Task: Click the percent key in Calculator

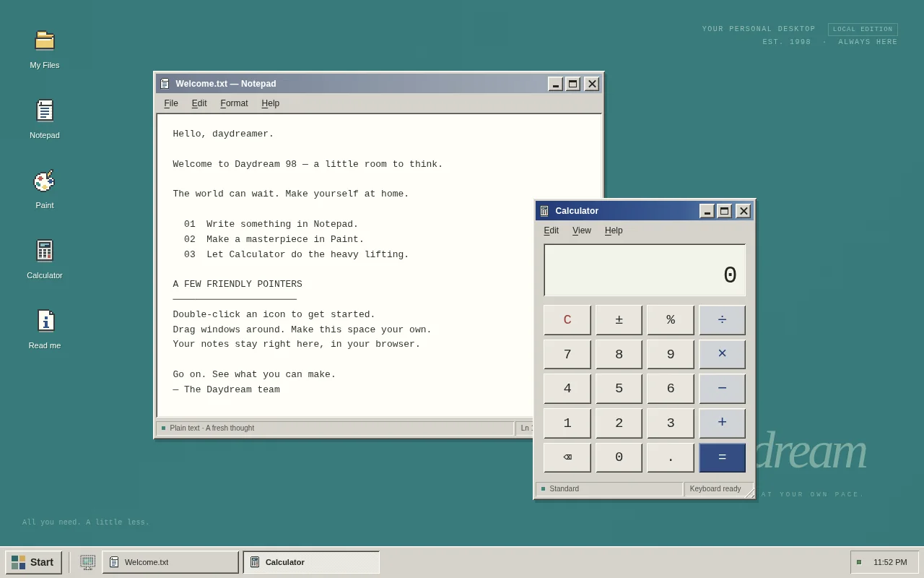Action: (x=671, y=320)
